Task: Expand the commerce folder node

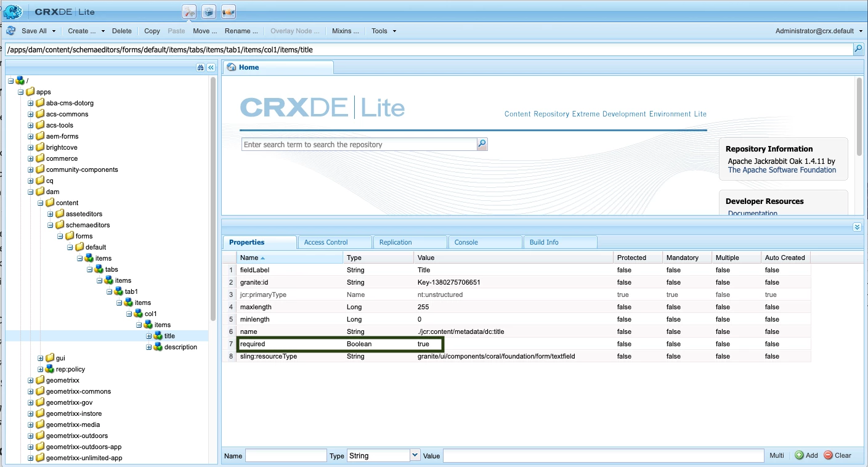Action: pyautogui.click(x=30, y=158)
